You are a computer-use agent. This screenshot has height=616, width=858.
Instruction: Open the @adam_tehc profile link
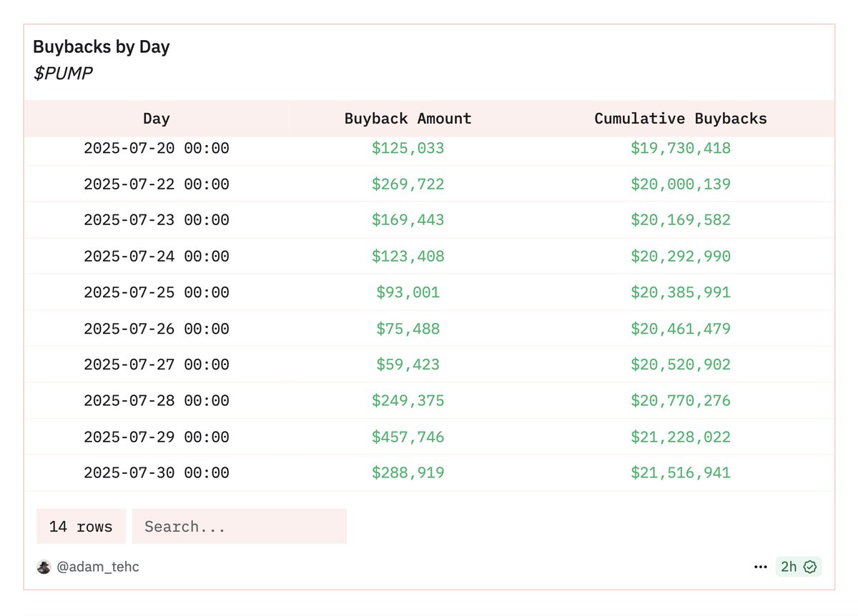98,567
